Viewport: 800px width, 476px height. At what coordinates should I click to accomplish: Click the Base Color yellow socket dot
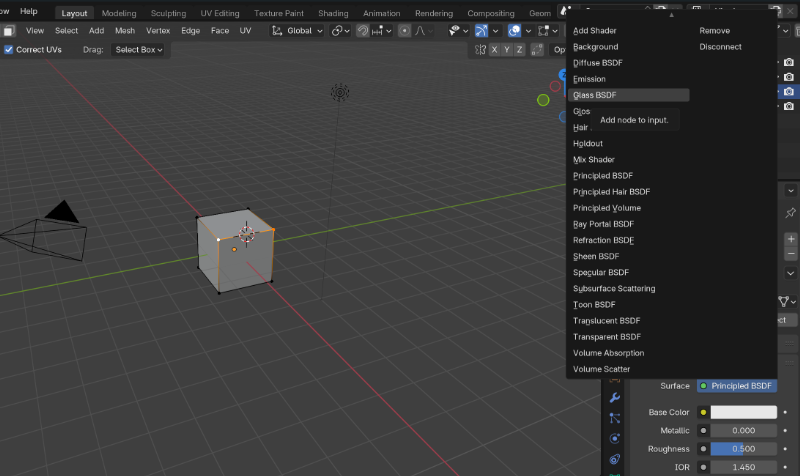coord(703,412)
